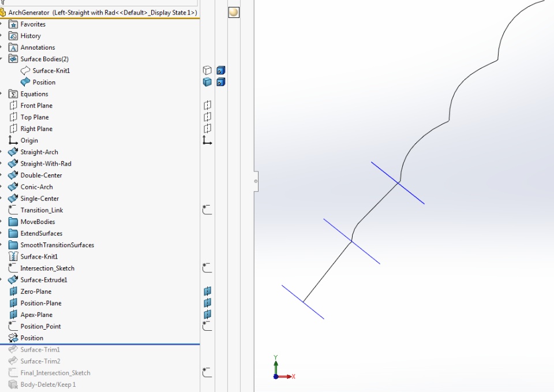Toggle Apex-Plane visibility in display pane
The width and height of the screenshot is (554, 392).
pyautogui.click(x=207, y=315)
